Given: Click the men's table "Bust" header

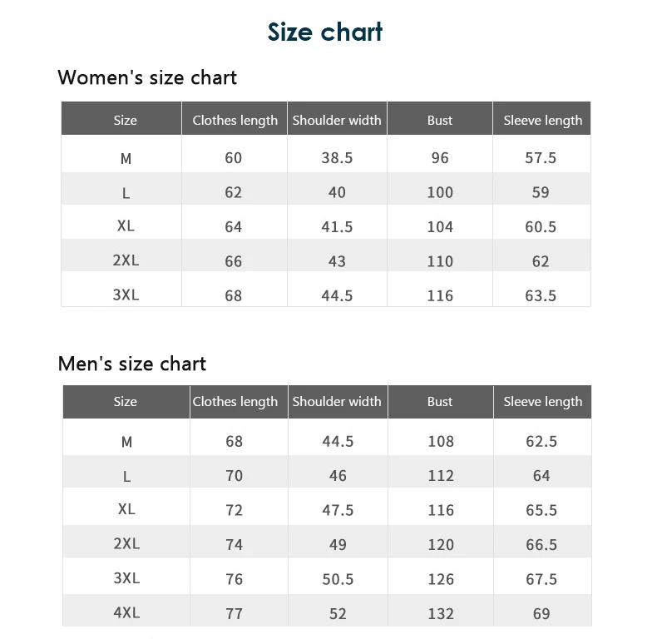Looking at the screenshot, I should (440, 402).
